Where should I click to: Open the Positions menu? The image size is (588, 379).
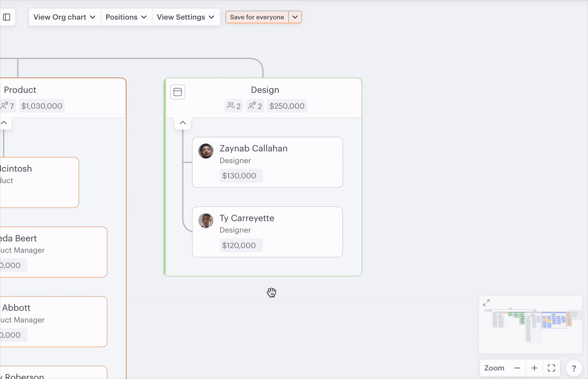coord(126,17)
